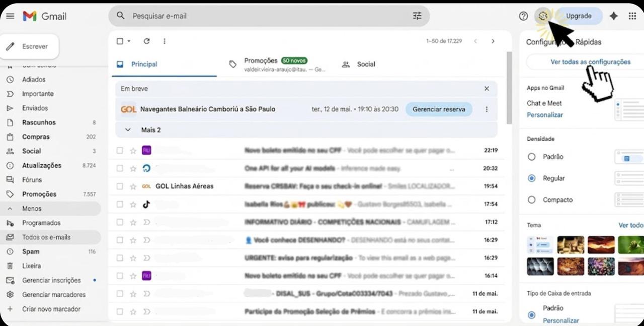
Task: Select the chess pieces theme thumbnail
Action: [571, 245]
